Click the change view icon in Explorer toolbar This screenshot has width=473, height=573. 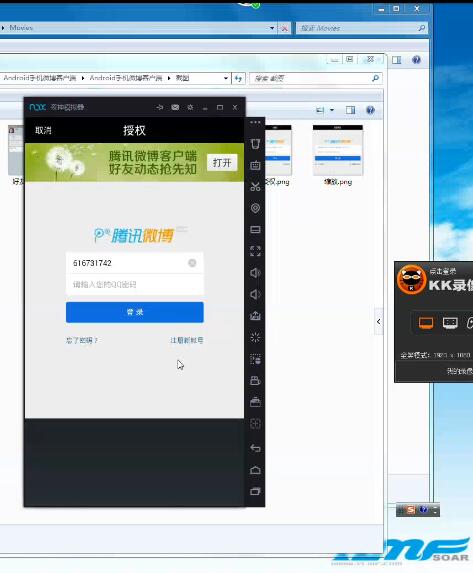coord(320,110)
